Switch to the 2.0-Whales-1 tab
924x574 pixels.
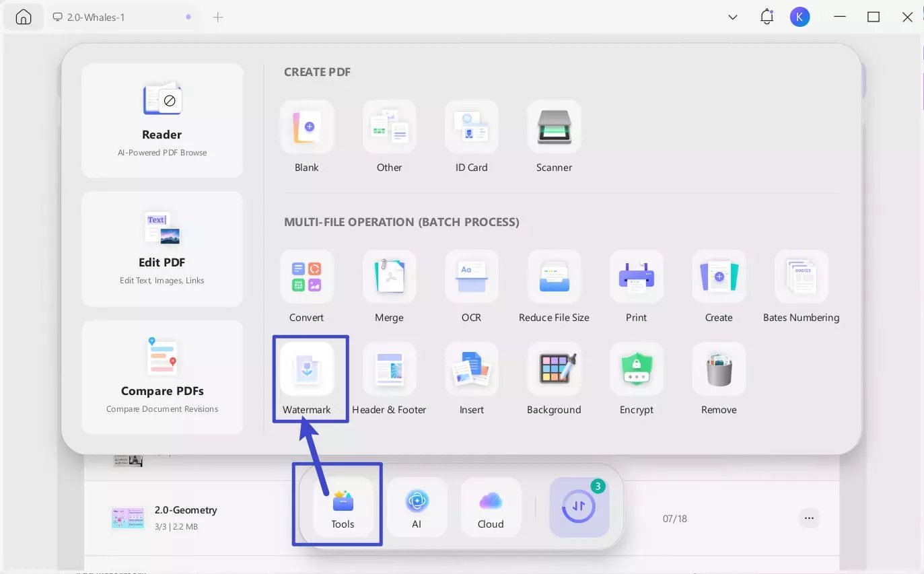(x=121, y=17)
